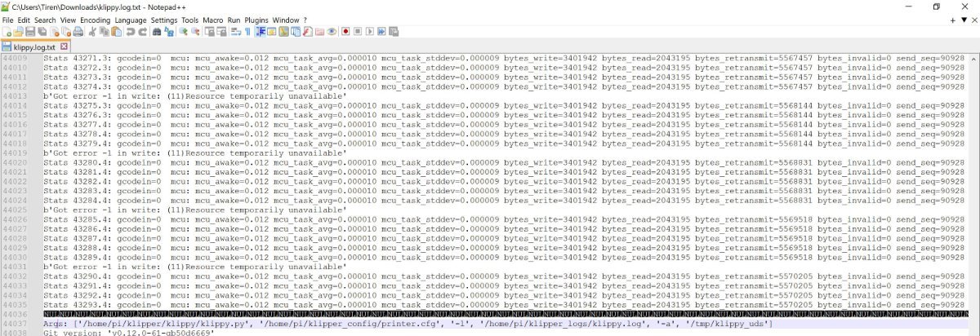Click the 'Stats 43293.4' log line
This screenshot has width=980, height=336.
(505, 304)
